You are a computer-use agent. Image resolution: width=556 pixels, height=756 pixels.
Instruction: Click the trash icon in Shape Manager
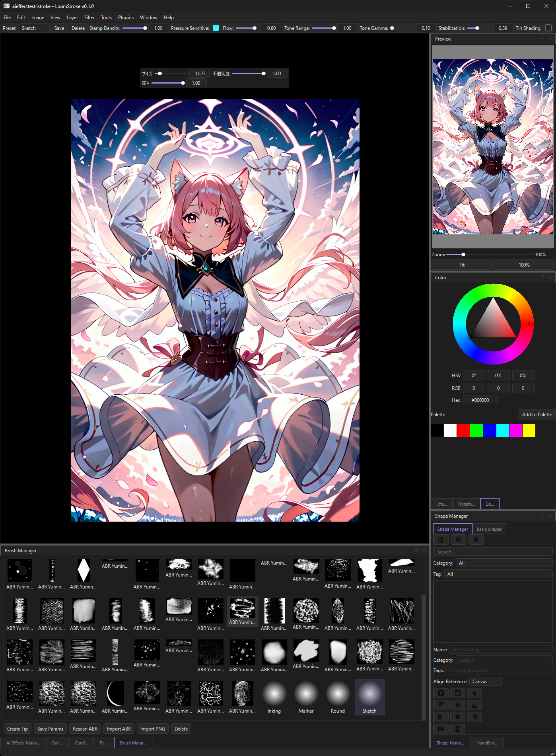[x=476, y=540]
